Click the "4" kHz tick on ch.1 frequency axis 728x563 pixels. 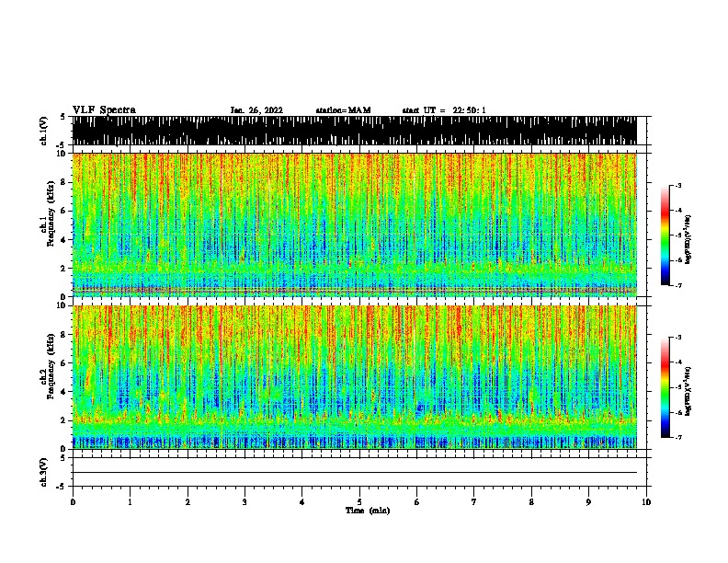pos(64,240)
